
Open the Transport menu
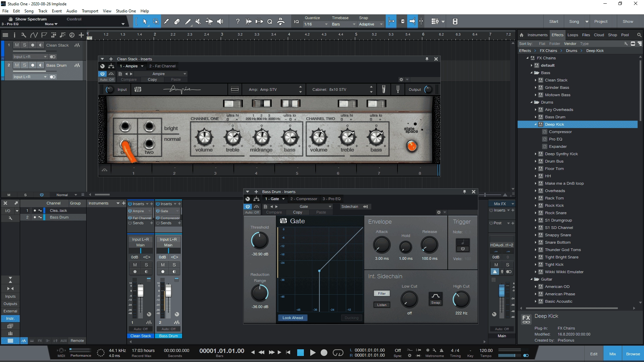click(90, 11)
